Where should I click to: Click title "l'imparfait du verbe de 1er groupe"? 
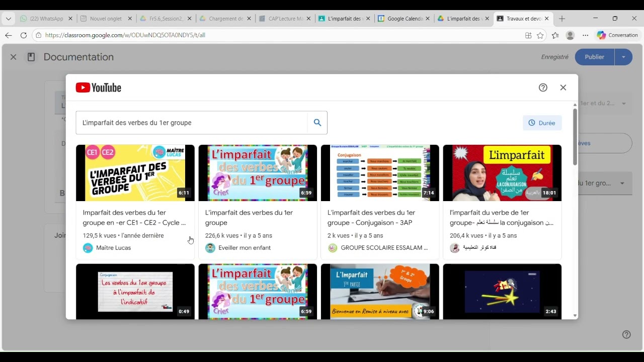(502, 218)
